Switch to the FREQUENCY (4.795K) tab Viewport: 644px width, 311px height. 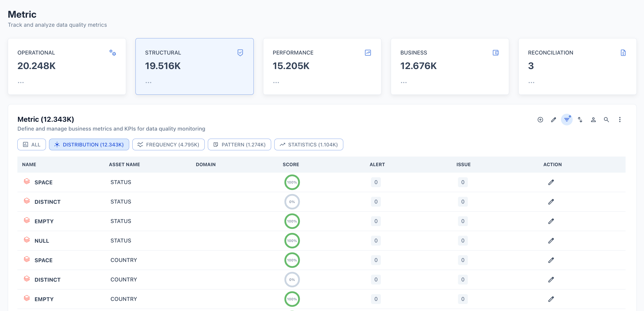[168, 145]
